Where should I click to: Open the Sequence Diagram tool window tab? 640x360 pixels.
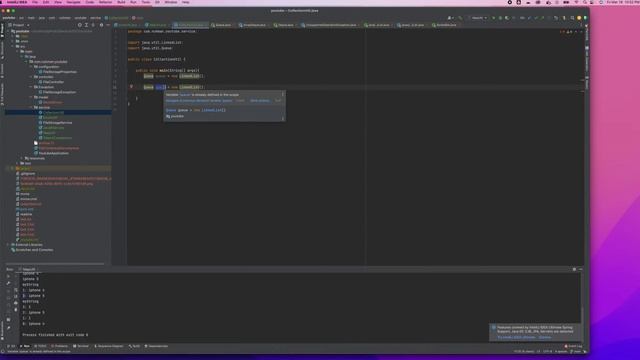coord(109,346)
